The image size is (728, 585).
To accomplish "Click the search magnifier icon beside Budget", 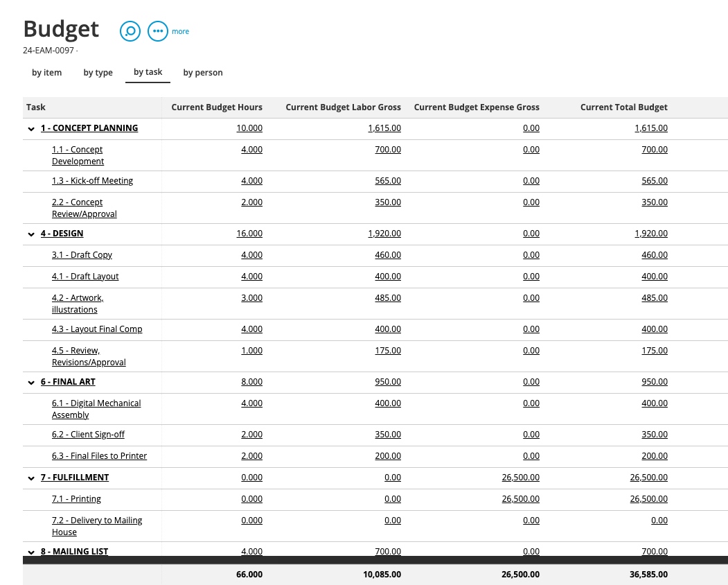I will (130, 31).
